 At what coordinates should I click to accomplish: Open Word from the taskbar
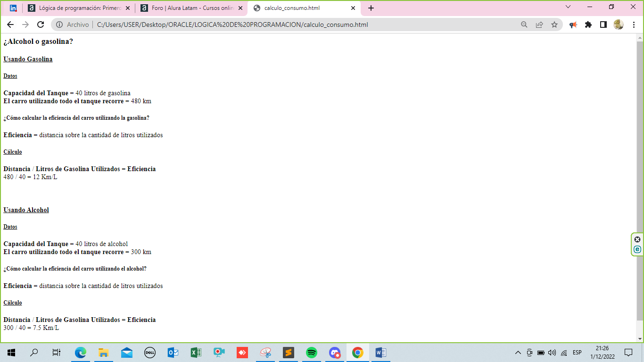click(381, 352)
